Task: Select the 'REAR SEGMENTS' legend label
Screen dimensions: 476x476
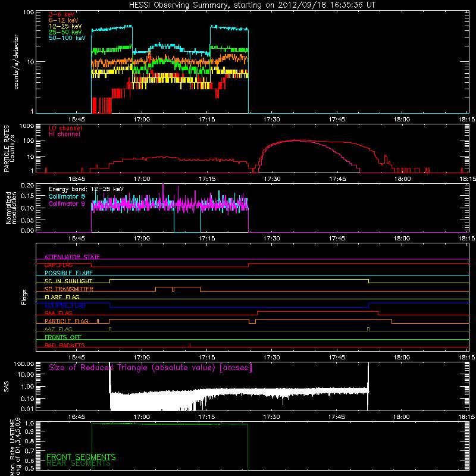Action: coord(79,464)
